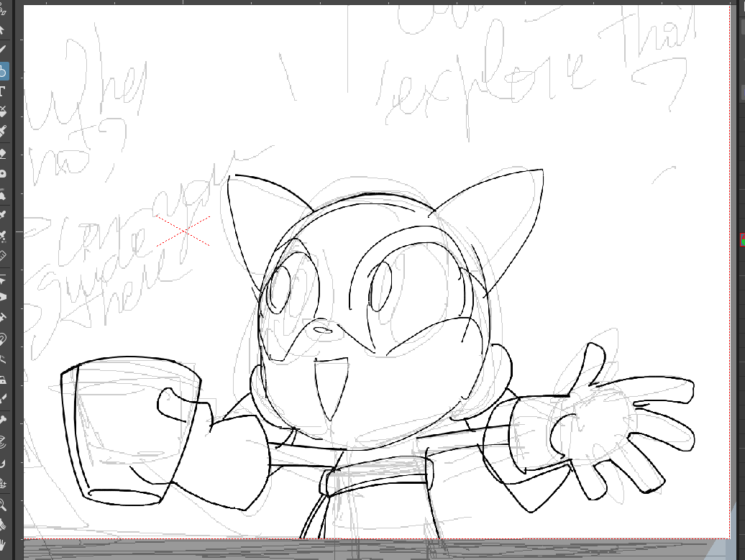The height and width of the screenshot is (560, 745).
Task: Choose the Brush line tool
Action: pos(2,50)
